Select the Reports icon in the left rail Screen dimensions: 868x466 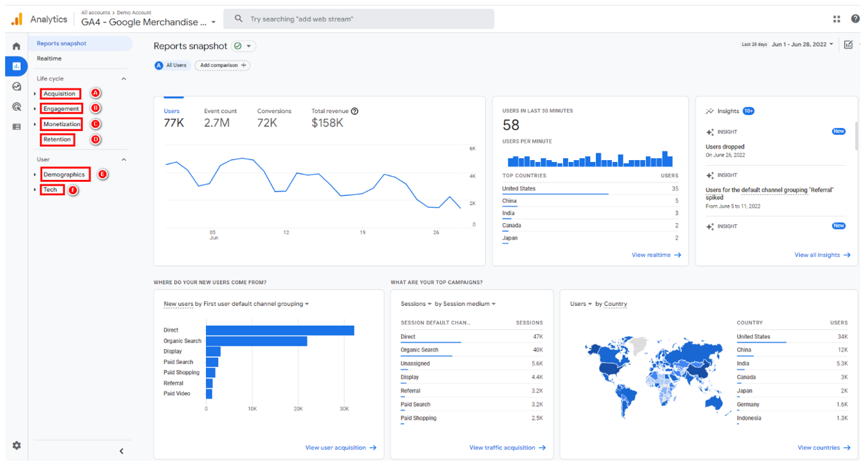(x=16, y=66)
